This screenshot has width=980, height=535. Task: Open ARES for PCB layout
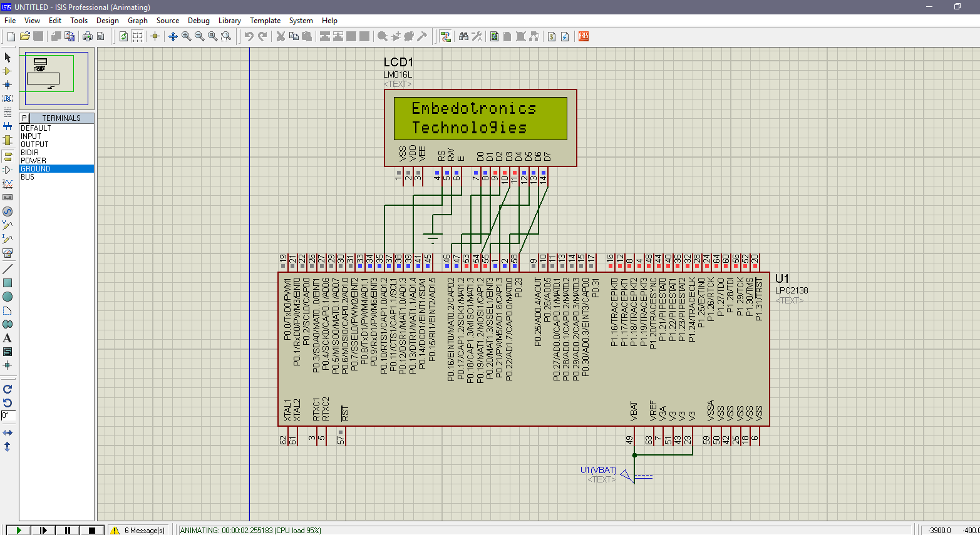pos(583,36)
